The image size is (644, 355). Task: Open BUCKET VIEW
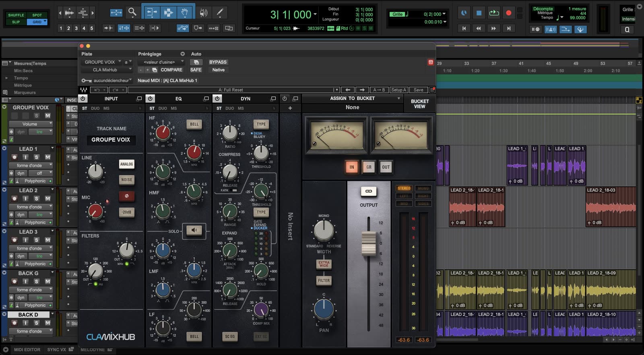[419, 104]
